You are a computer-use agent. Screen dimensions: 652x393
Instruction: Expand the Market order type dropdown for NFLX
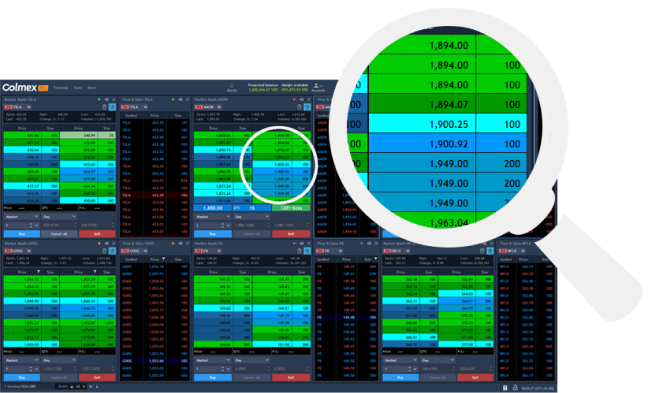pyautogui.click(x=400, y=360)
